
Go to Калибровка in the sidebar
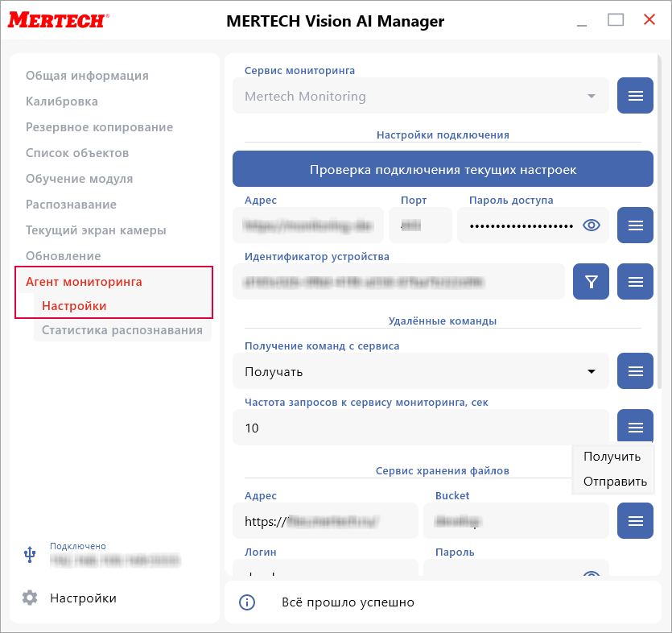[x=62, y=101]
